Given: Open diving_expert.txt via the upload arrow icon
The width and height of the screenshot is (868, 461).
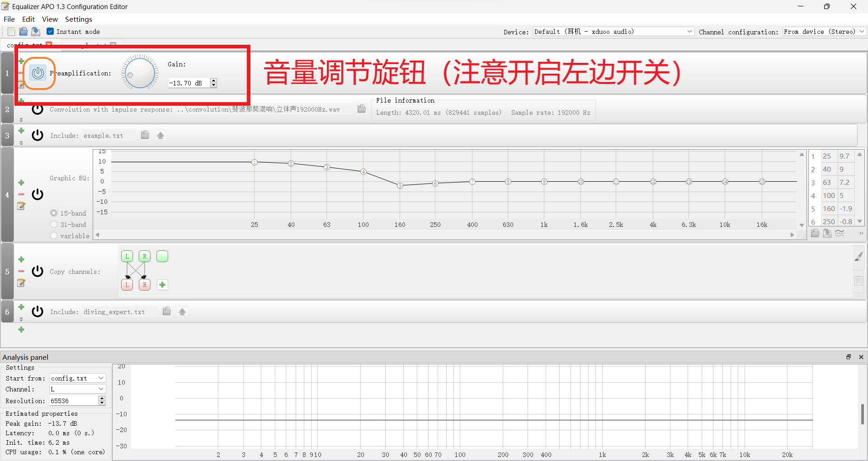Looking at the screenshot, I should 182,311.
